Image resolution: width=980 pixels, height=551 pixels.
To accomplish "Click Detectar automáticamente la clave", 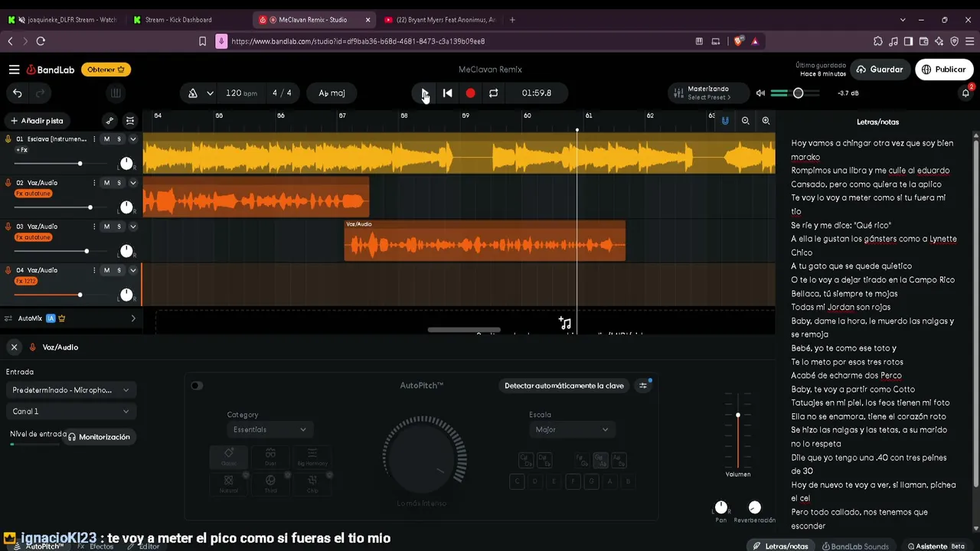I will (x=564, y=386).
